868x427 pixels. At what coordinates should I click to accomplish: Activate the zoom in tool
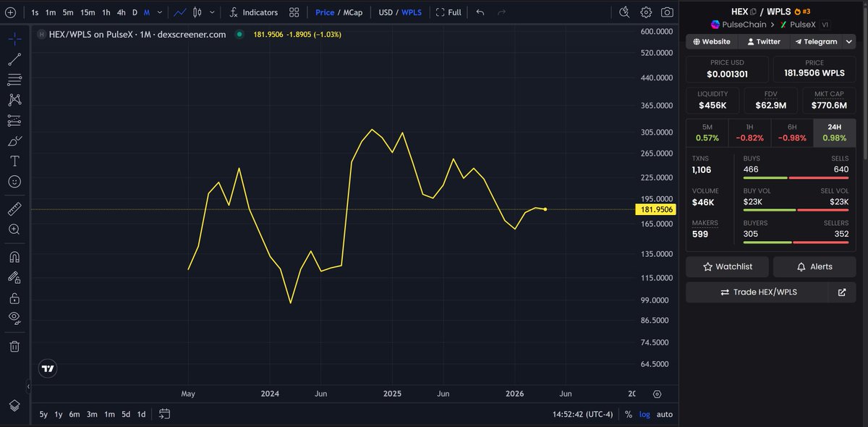click(14, 229)
